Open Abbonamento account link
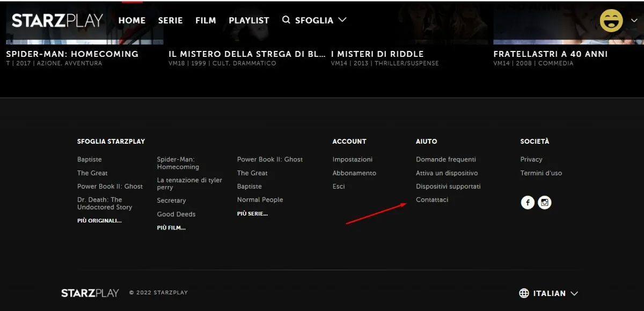The height and width of the screenshot is (311, 644). [354, 173]
